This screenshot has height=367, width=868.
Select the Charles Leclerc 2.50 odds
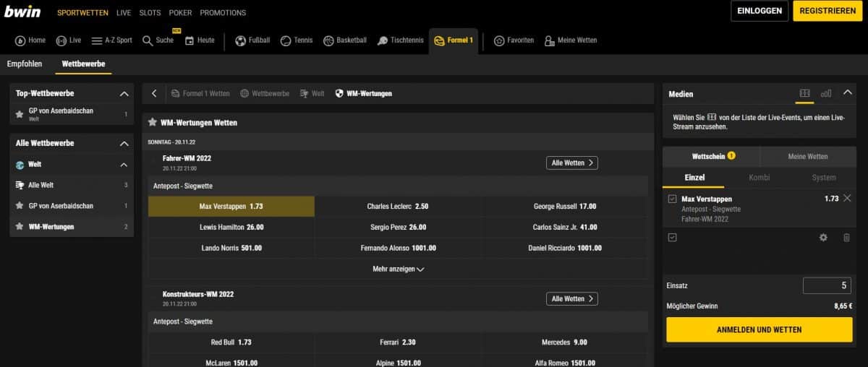(x=397, y=207)
